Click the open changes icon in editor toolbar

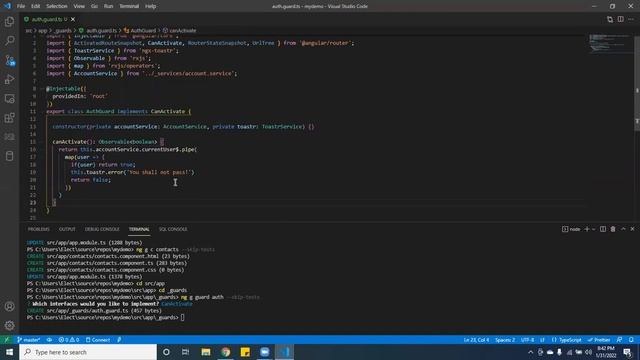pos(610,19)
